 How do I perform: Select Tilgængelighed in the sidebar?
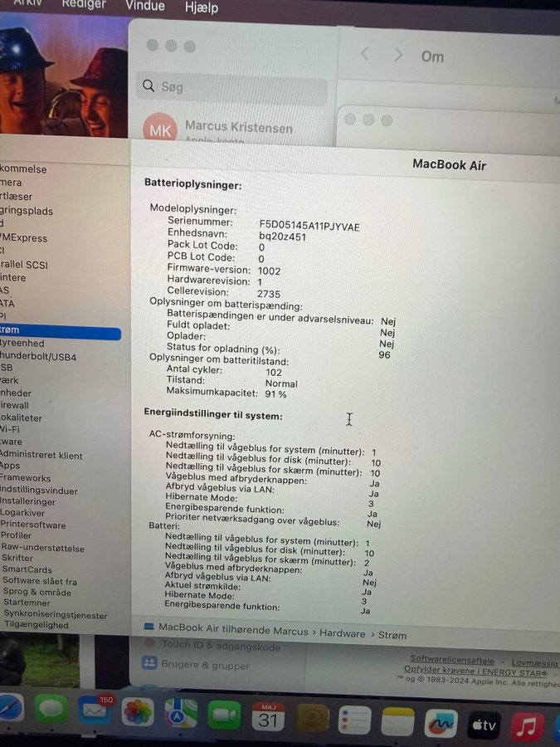(37, 624)
